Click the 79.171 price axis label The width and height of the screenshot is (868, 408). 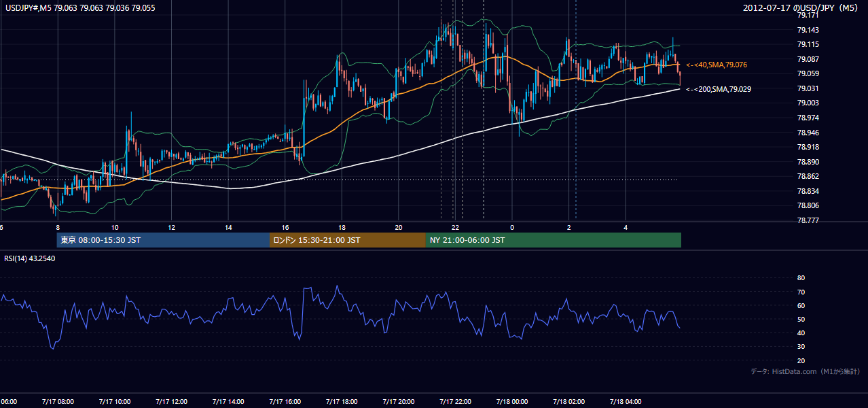click(x=808, y=16)
